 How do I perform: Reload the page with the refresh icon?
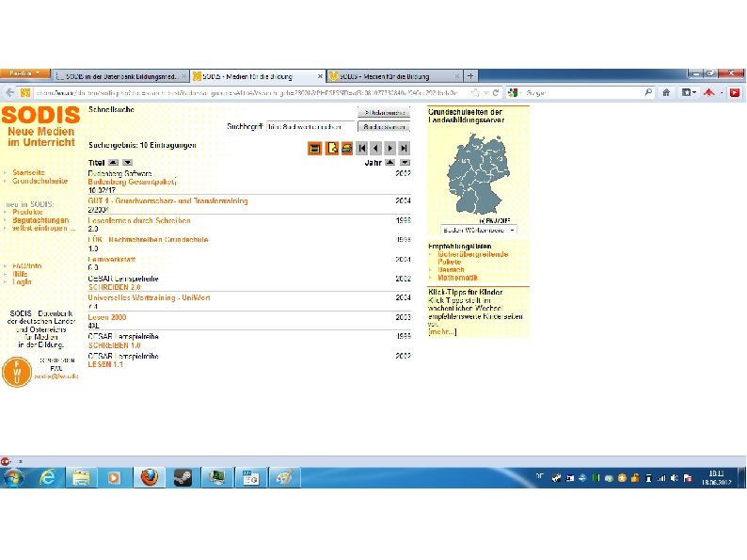point(496,93)
